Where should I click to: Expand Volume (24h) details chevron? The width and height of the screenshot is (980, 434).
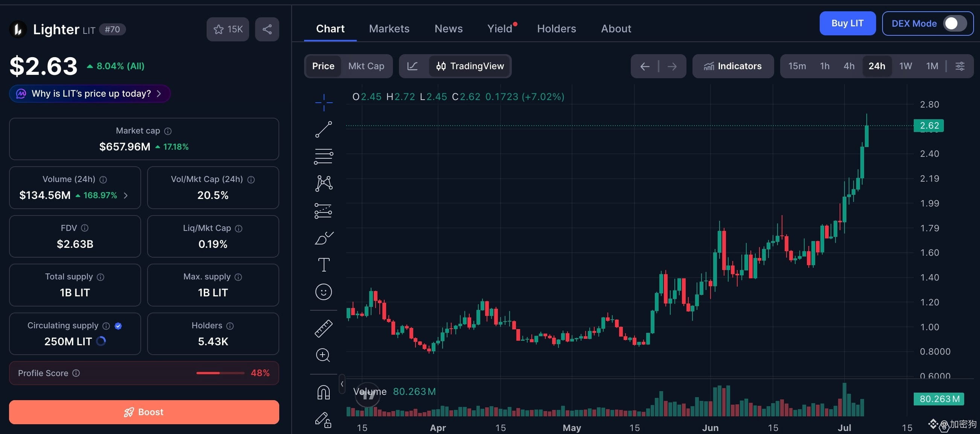point(126,195)
